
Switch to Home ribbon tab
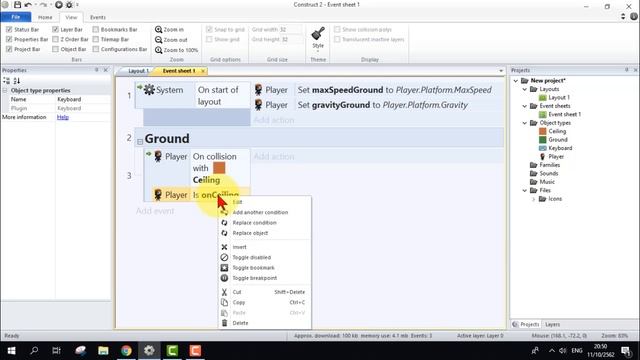coord(45,17)
